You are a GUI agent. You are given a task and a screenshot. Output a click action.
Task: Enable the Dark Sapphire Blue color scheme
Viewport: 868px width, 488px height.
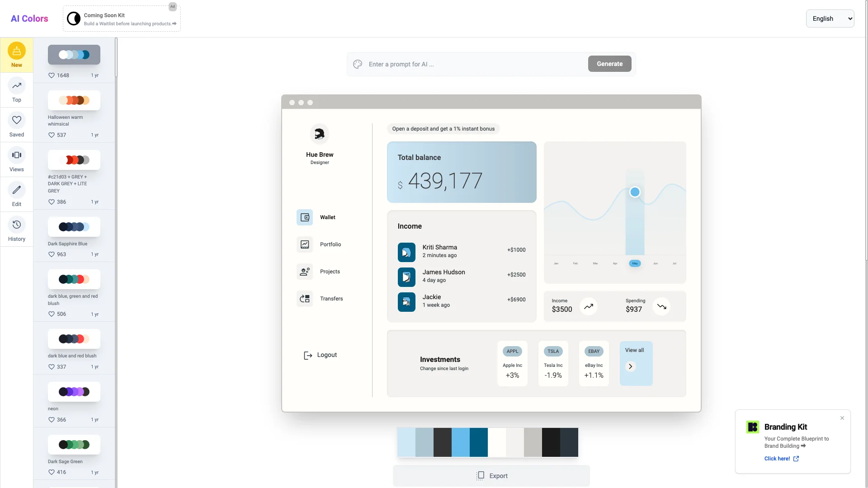coord(73,226)
